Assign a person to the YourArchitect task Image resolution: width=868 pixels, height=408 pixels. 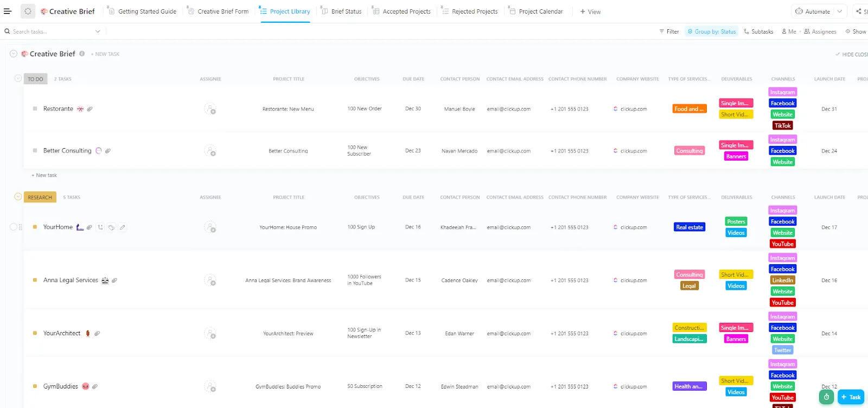click(210, 334)
